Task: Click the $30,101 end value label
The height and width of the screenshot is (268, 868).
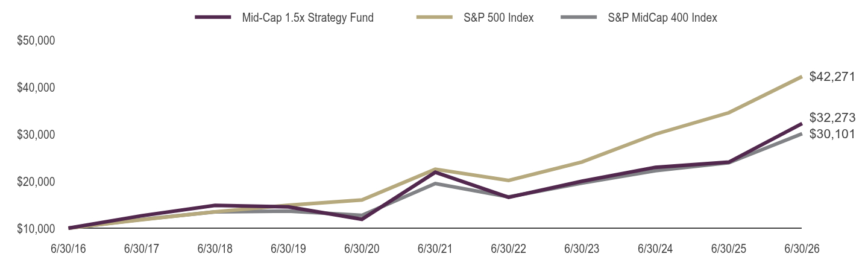Action: (x=832, y=134)
